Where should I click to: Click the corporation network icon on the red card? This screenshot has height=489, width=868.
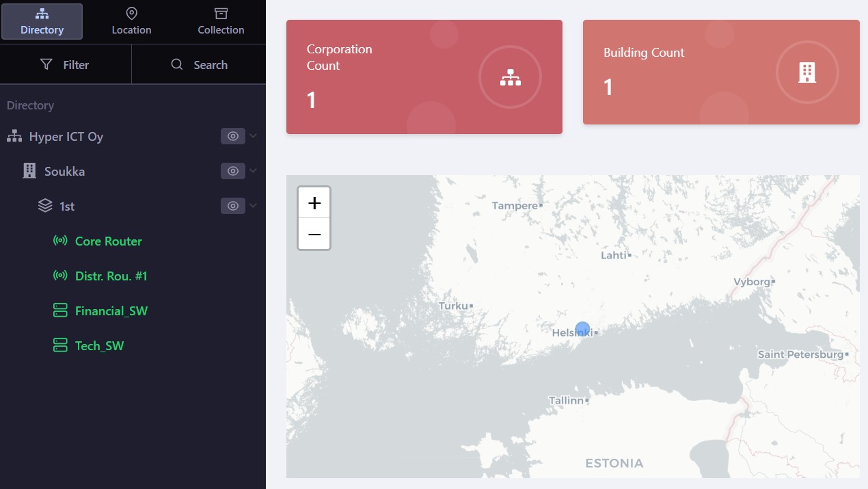(510, 77)
